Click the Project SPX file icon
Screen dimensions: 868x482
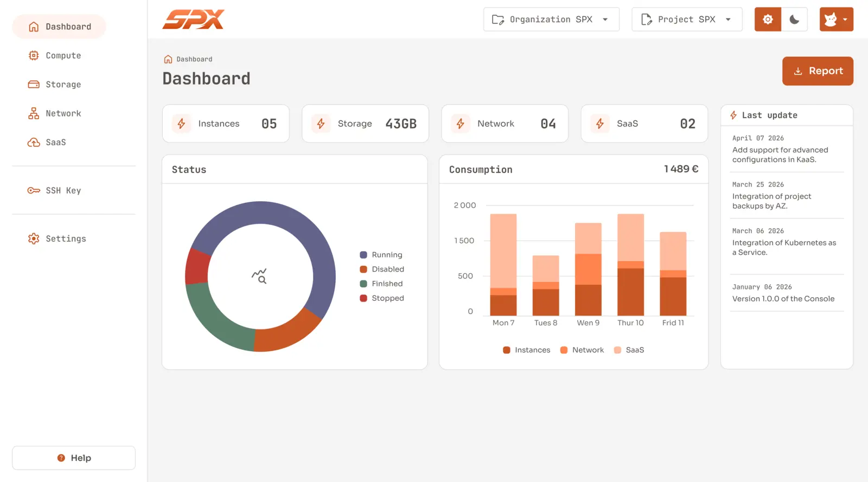click(646, 20)
